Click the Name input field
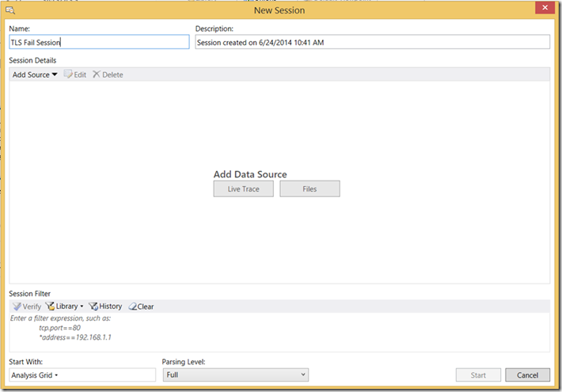The image size is (562, 392). pos(99,42)
